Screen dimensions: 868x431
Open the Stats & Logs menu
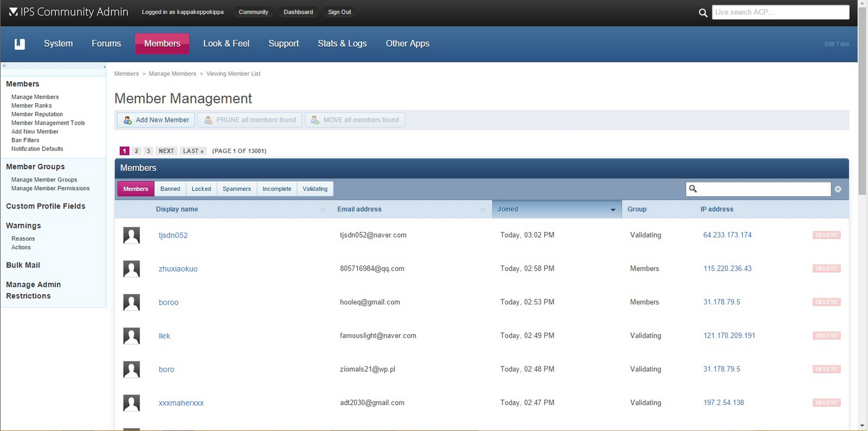coord(342,43)
